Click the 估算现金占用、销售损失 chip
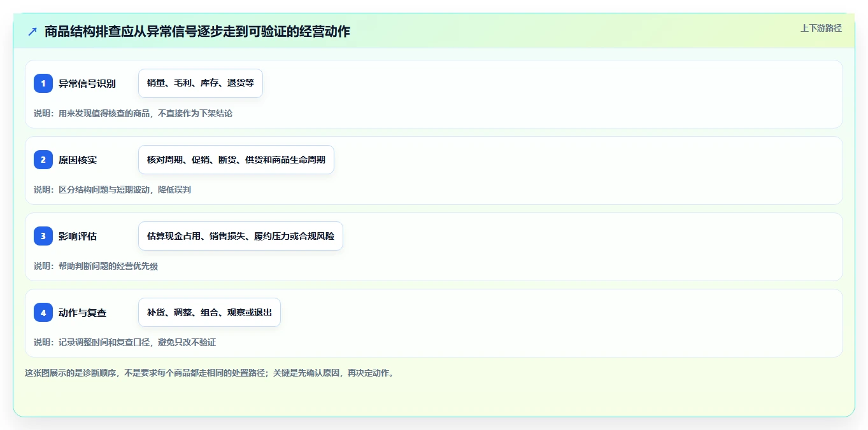Screen dimensions: 868x430 pyautogui.click(x=241, y=236)
